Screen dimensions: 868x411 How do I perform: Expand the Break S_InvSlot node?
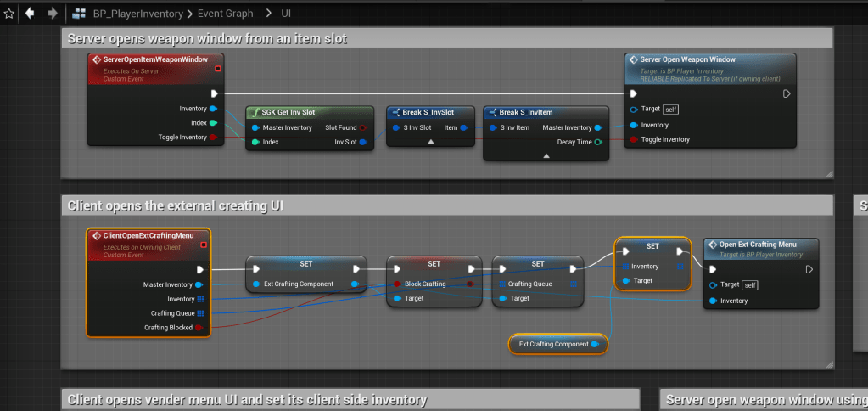click(x=431, y=142)
